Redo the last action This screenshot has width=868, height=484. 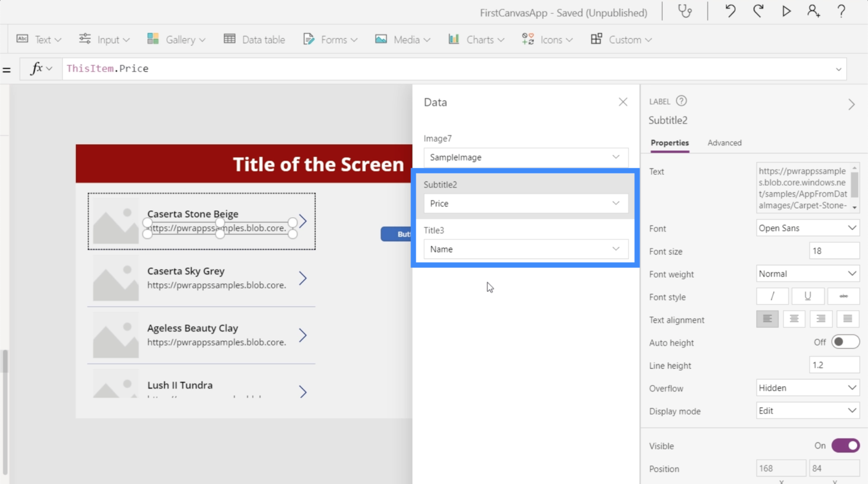758,11
